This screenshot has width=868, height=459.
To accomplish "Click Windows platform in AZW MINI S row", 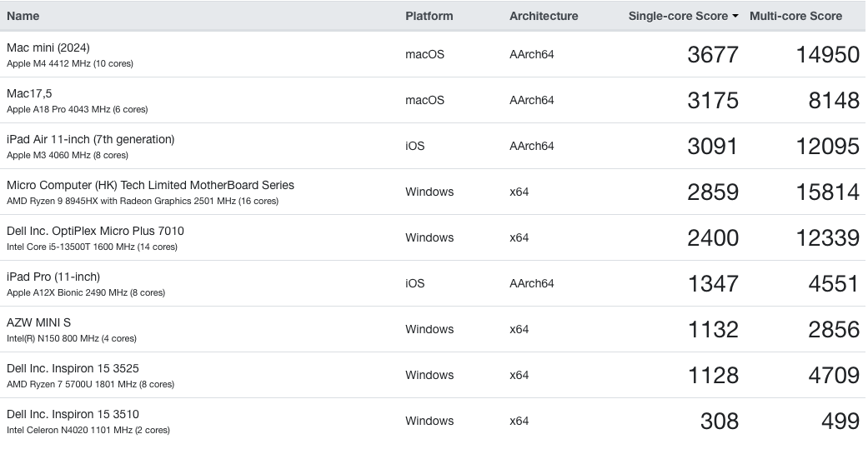I will [429, 330].
